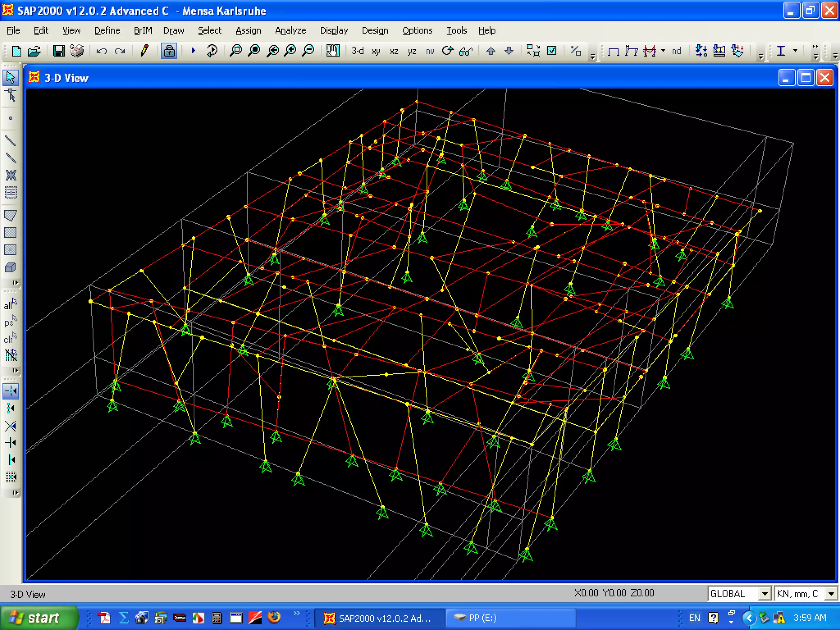Screen dimensions: 840x630
Task: Select Draw Poly Area tool in sidebar
Action: pos(11,216)
